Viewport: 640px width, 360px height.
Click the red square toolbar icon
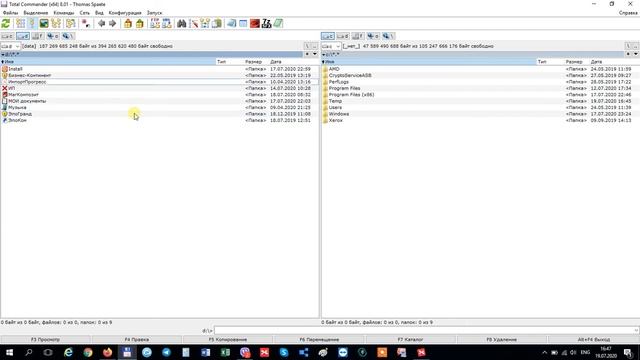(x=255, y=24)
